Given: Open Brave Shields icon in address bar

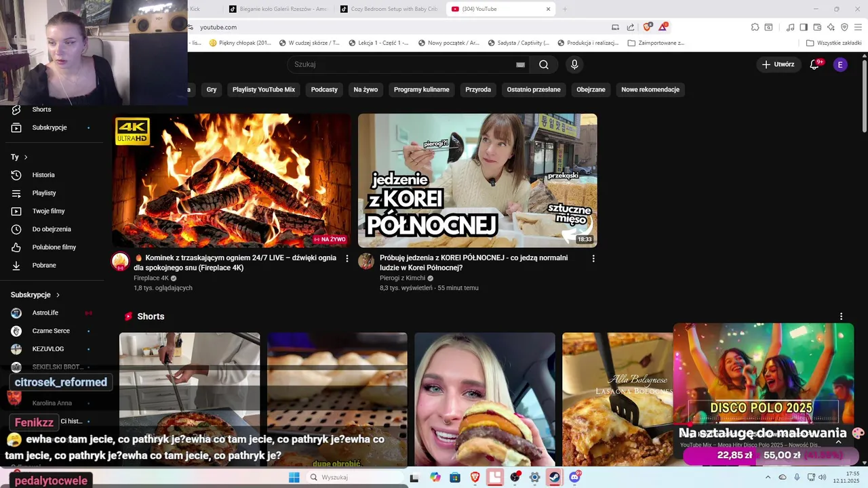Looking at the screenshot, I should coord(647,27).
